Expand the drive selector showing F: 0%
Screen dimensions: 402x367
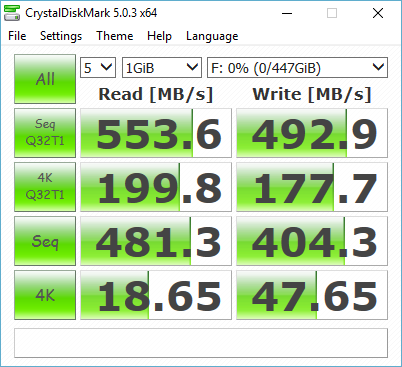coord(297,68)
